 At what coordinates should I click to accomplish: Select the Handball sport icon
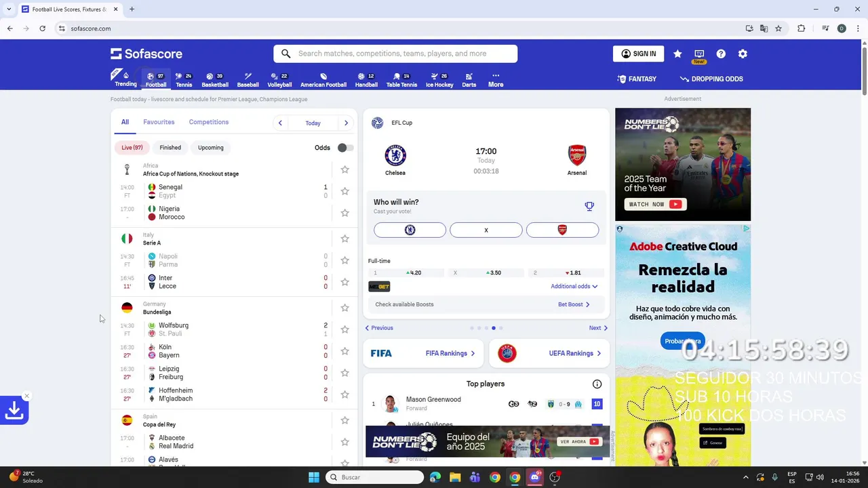[x=366, y=80]
